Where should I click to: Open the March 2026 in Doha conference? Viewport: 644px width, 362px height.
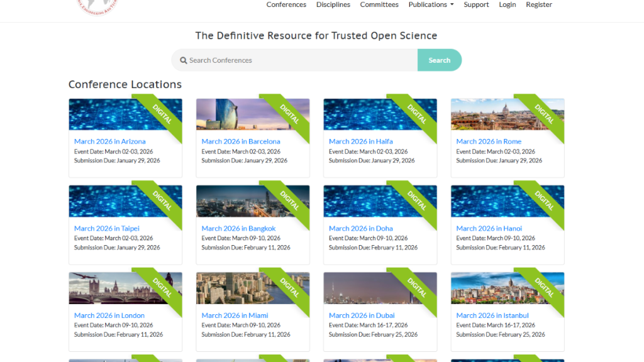pos(360,228)
